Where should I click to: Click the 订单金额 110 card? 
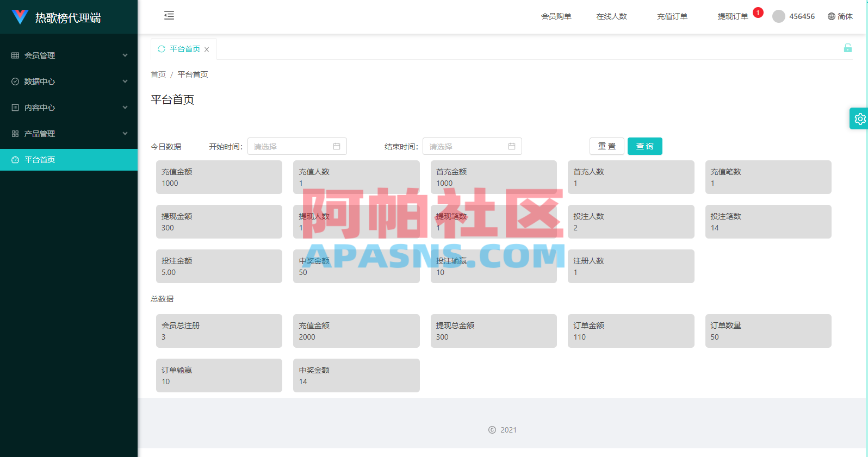pyautogui.click(x=631, y=331)
